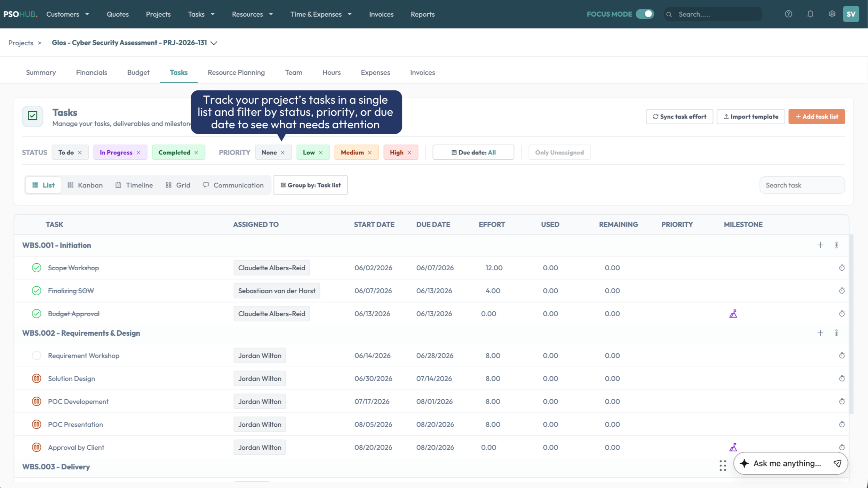The width and height of the screenshot is (868, 488).
Task: Click Sync task effort button
Action: (679, 117)
